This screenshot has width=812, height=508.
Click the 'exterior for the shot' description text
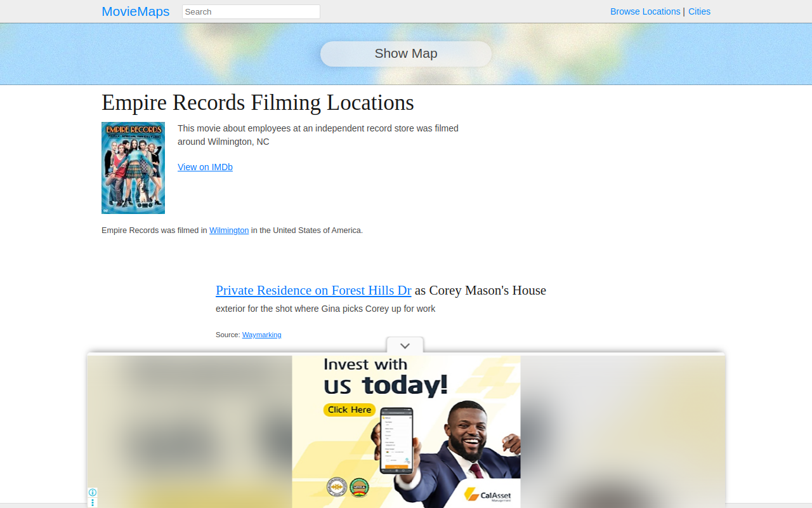[325, 309]
